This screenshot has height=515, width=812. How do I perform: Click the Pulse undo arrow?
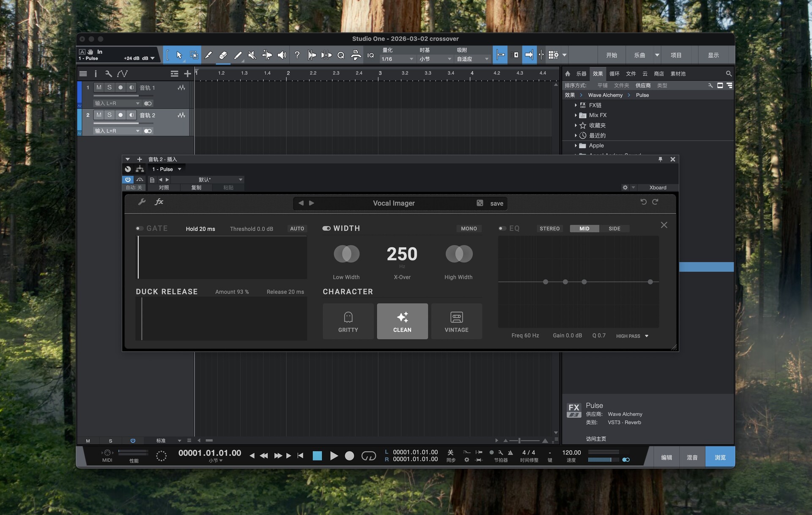pos(643,202)
